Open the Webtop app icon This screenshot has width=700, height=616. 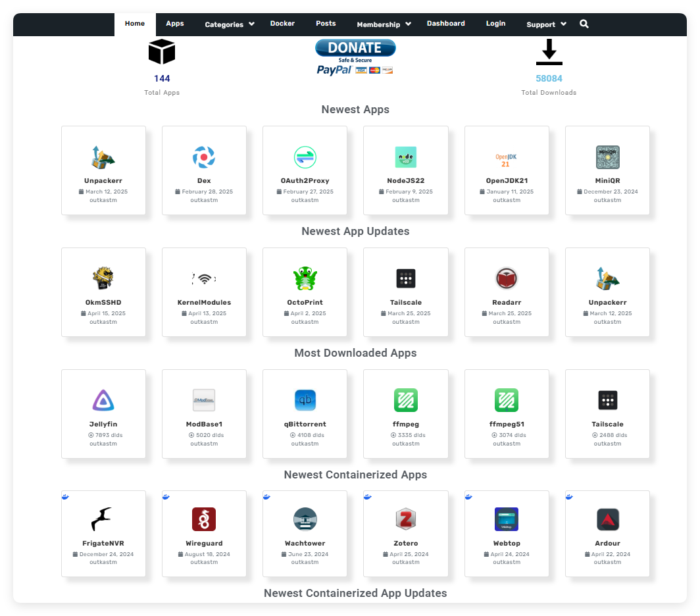pos(507,519)
